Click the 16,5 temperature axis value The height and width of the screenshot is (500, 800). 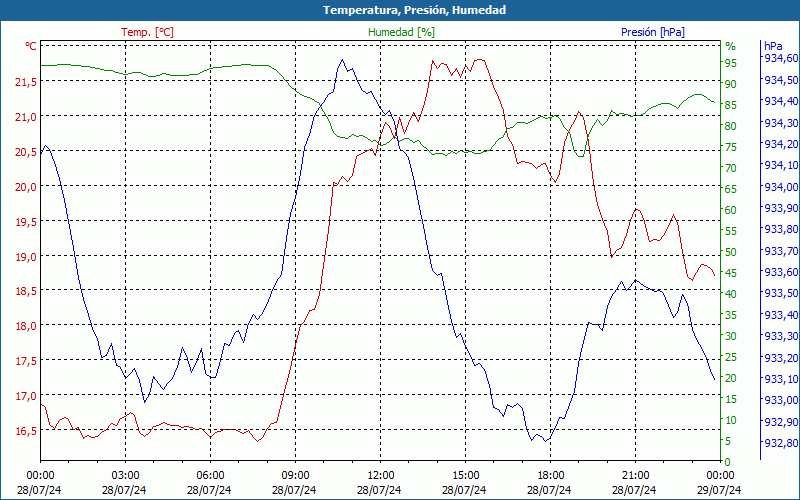(x=27, y=431)
